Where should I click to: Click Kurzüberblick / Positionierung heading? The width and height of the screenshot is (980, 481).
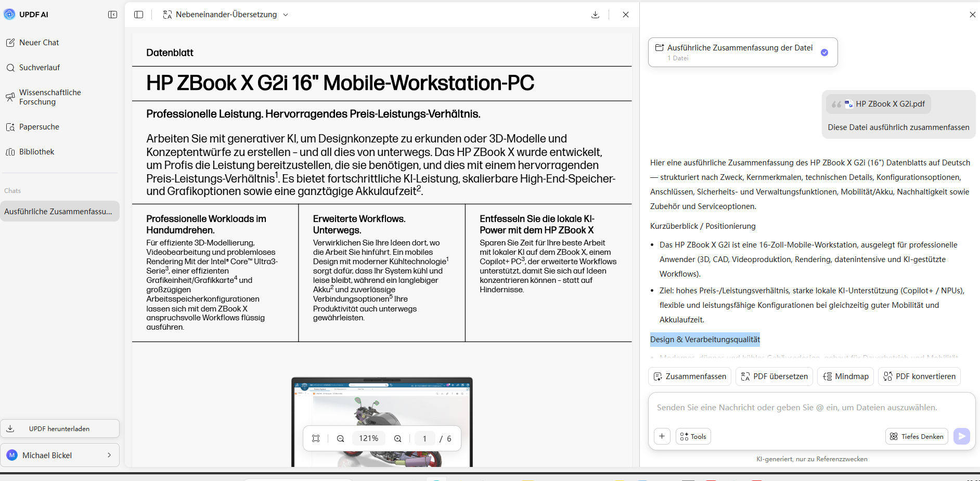pos(703,226)
